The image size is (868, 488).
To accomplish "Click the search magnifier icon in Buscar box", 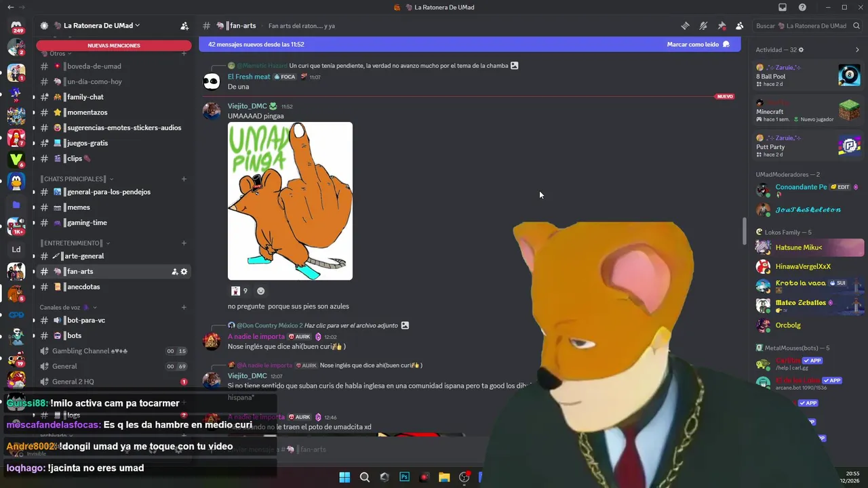I will [x=855, y=26].
